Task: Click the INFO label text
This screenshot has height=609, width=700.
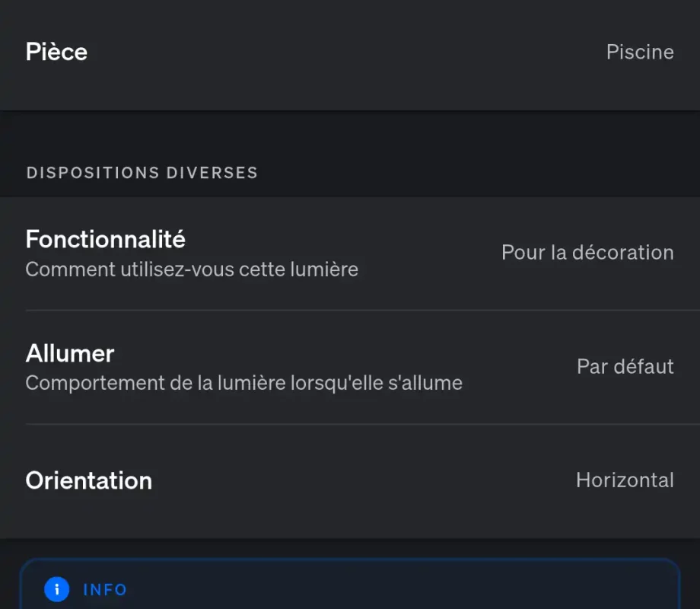Action: (105, 590)
